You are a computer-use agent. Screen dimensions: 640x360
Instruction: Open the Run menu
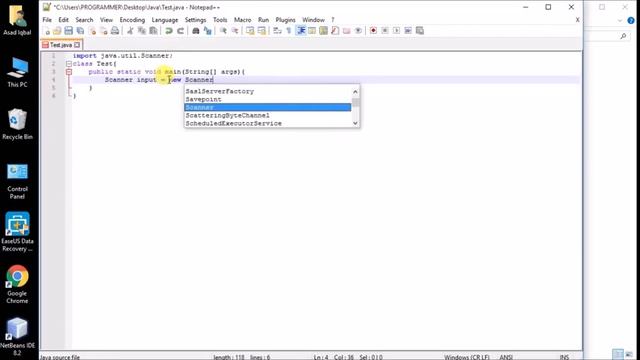(x=263, y=20)
